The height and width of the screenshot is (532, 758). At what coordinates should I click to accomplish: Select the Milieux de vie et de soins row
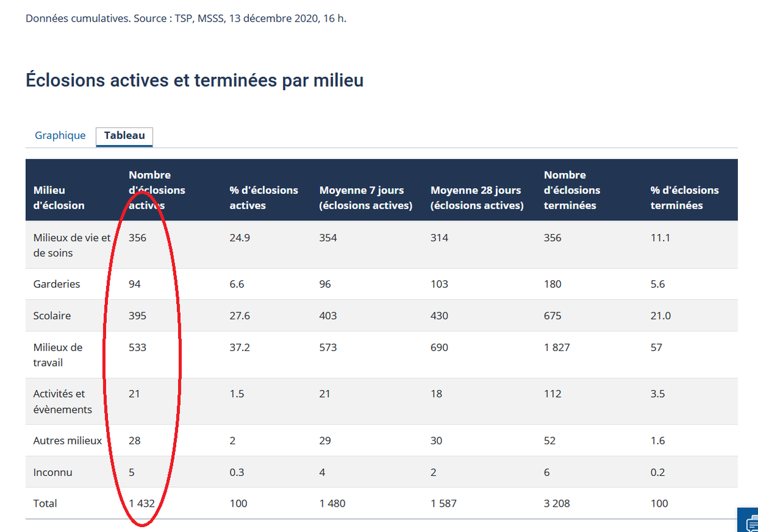click(x=71, y=245)
